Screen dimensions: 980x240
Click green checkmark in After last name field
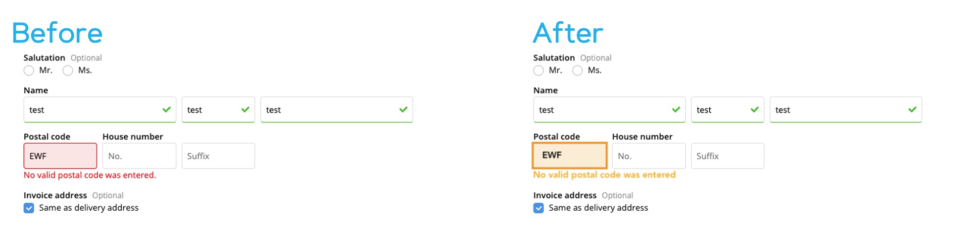point(912,110)
